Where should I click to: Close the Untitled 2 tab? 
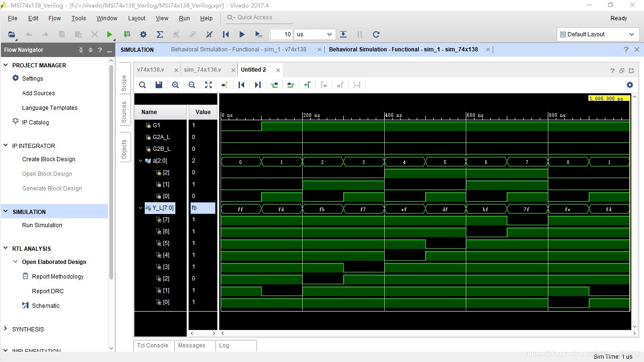coord(278,70)
